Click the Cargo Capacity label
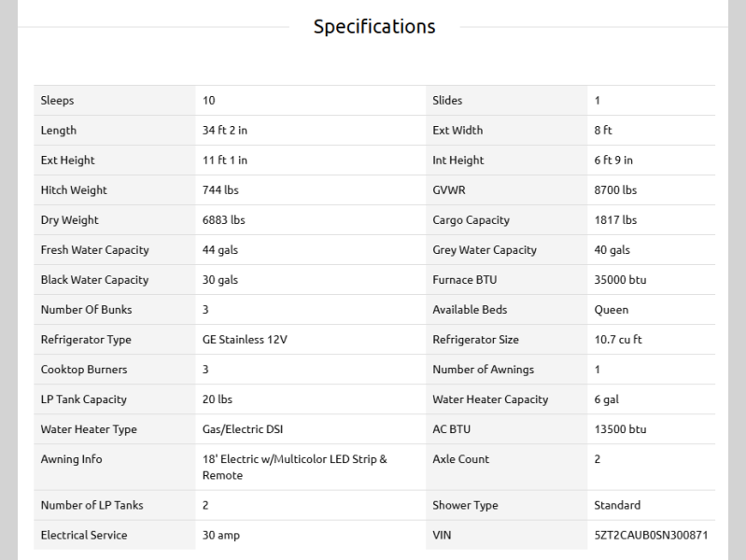Screen dimensions: 746x560 coord(471,220)
